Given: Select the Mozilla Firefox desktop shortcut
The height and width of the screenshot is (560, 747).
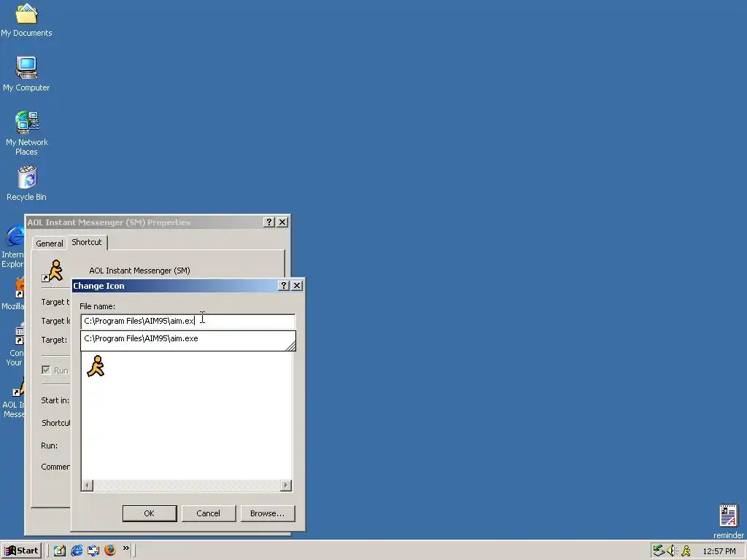Looking at the screenshot, I should coord(13,294).
